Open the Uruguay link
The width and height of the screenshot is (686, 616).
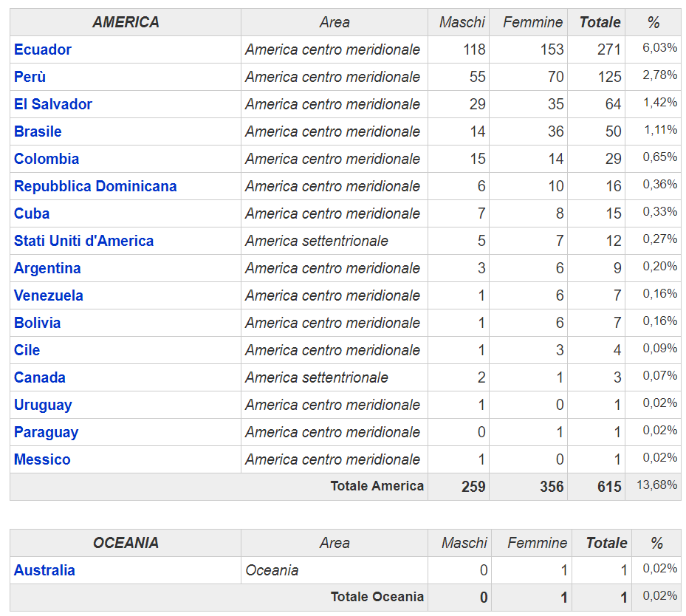pos(43,405)
